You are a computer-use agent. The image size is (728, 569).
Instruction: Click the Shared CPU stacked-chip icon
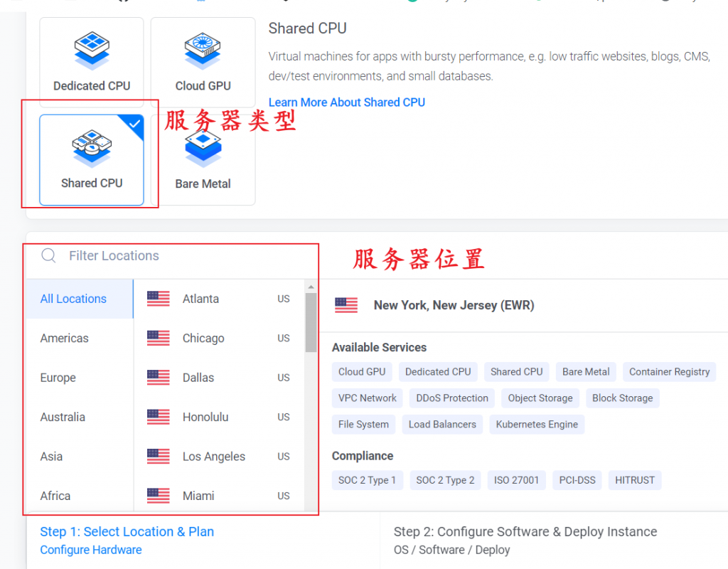pyautogui.click(x=92, y=148)
